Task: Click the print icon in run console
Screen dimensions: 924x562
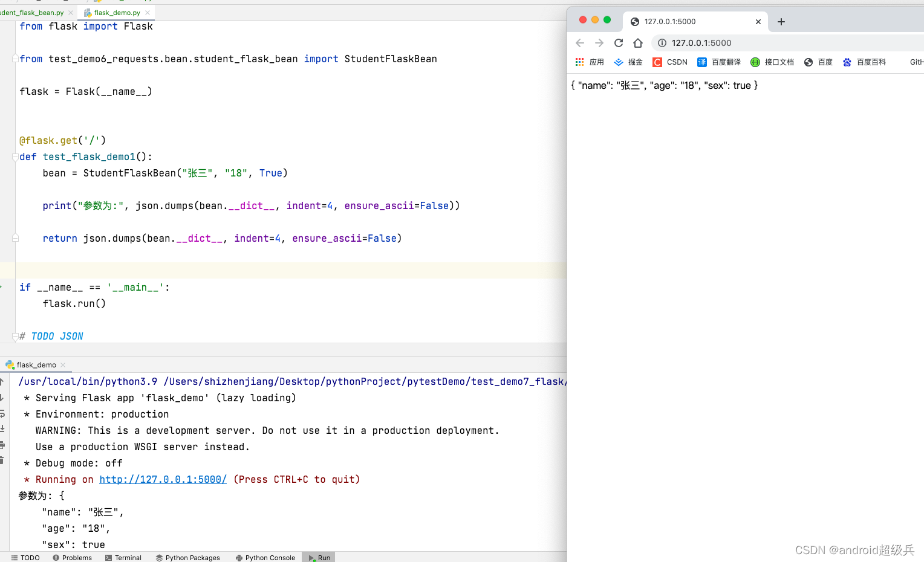Action: [2, 445]
